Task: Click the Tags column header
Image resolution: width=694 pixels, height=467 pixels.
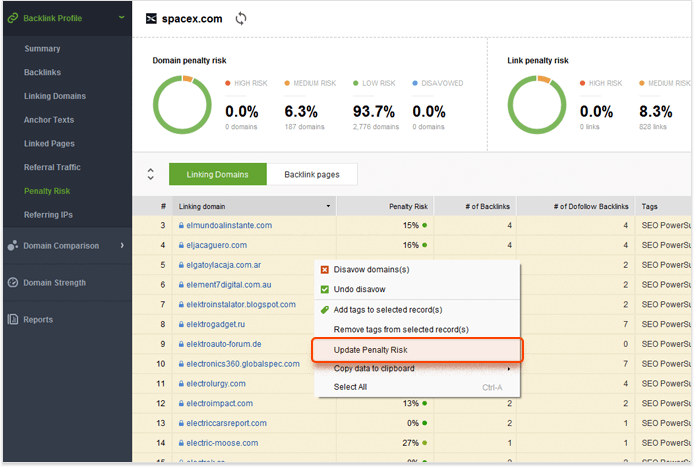Action: point(649,207)
